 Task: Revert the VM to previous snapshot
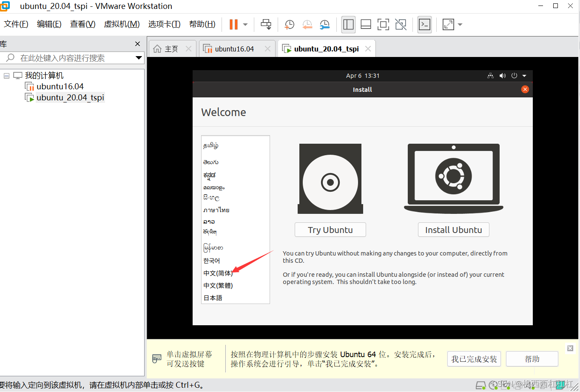pos(307,25)
